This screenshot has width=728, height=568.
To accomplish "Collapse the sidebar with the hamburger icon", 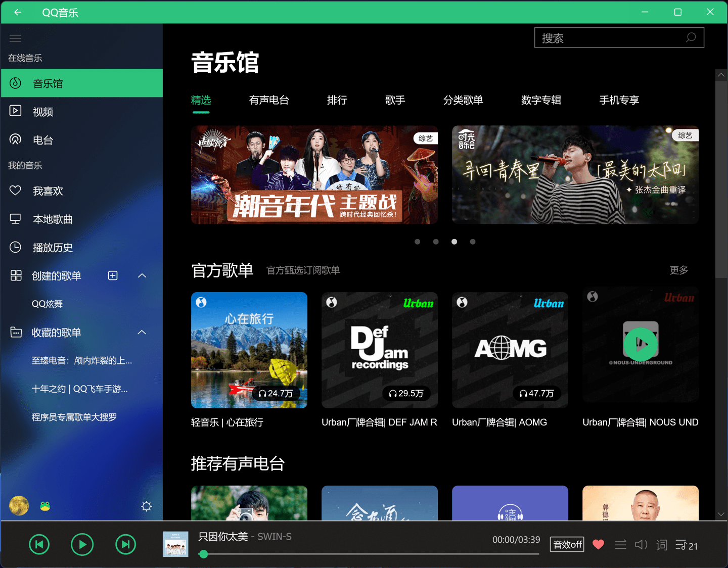I will (x=15, y=38).
